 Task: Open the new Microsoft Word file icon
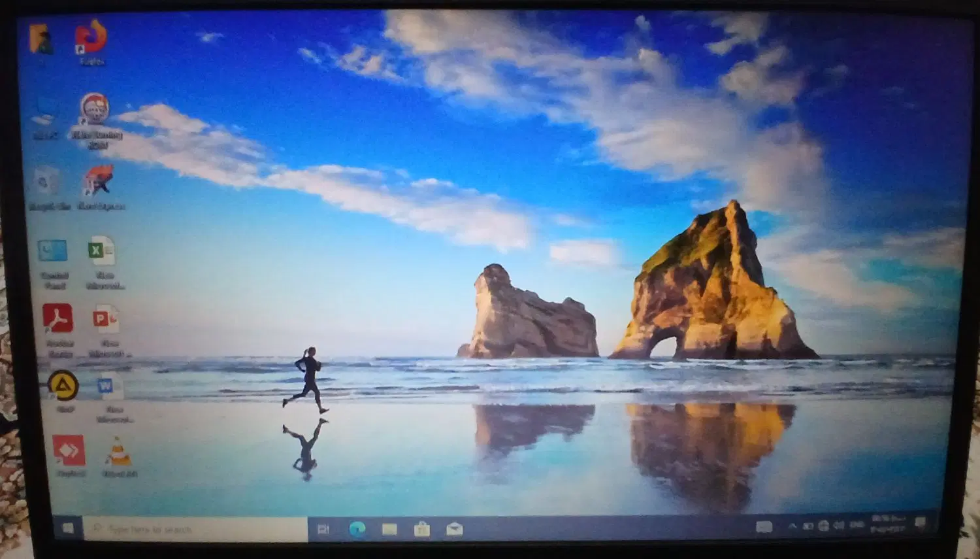pos(112,398)
